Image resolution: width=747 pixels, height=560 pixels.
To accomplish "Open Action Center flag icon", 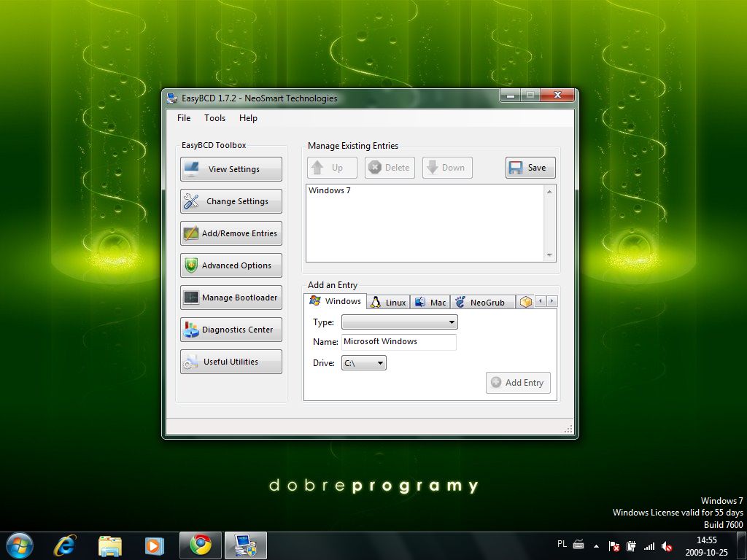I will pos(614,546).
